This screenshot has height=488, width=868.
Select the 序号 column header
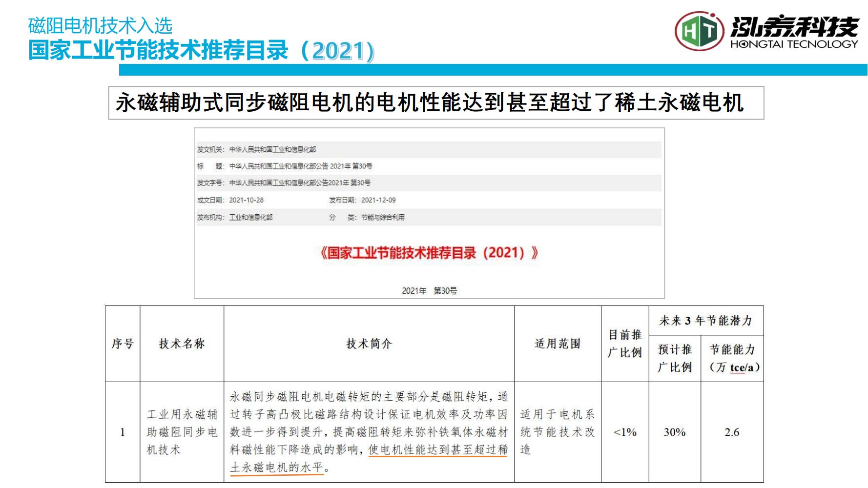pos(123,344)
